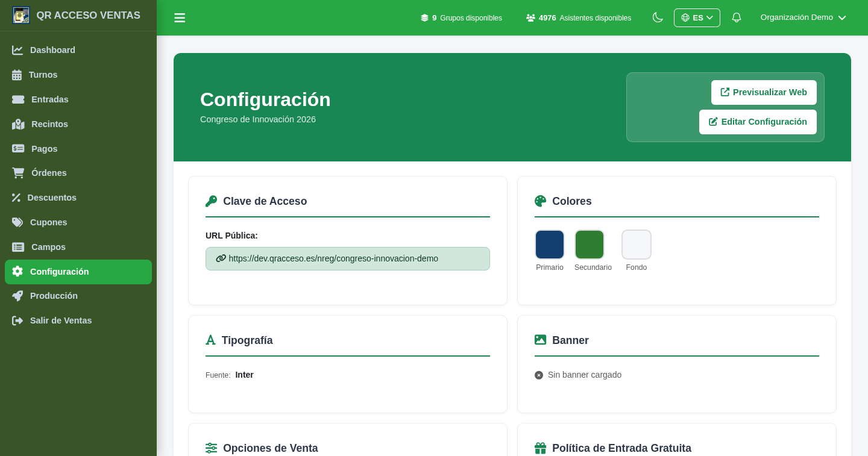The width and height of the screenshot is (868, 456).
Task: Toggle sidebar with the hamburger menu icon
Action: (x=180, y=17)
